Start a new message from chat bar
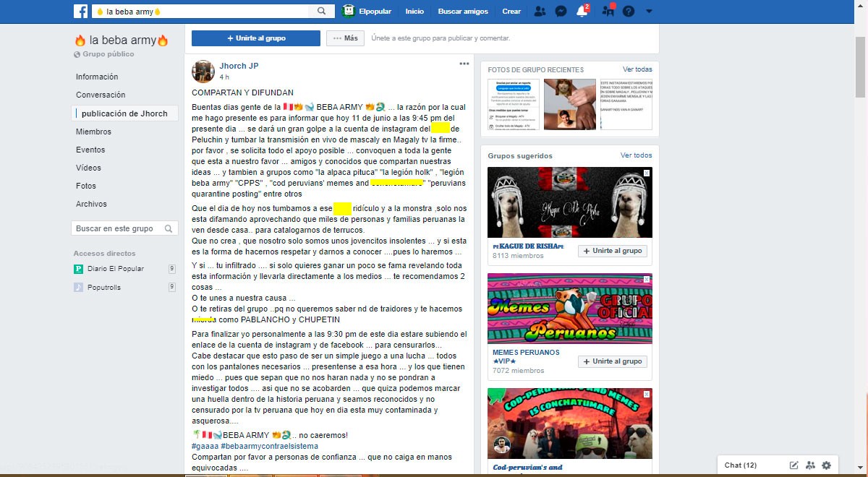Viewport: 868px width, 477px height. (x=793, y=465)
